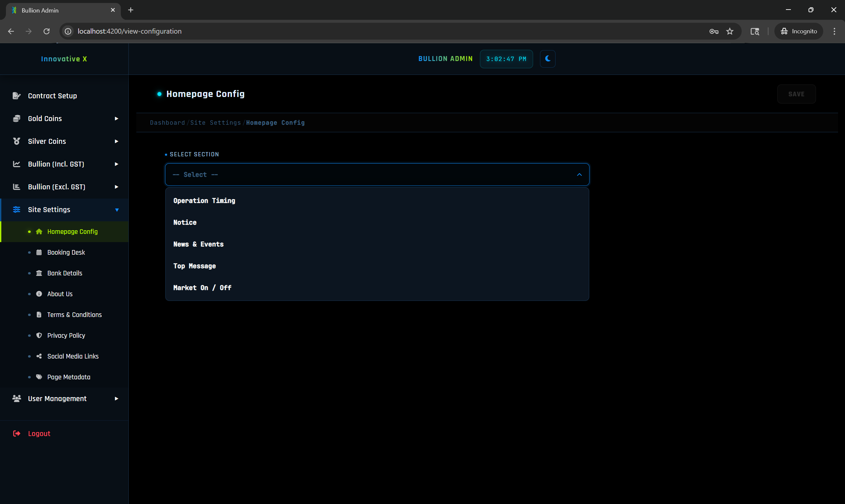
Task: Click the Social Media Links share icon
Action: tap(39, 356)
